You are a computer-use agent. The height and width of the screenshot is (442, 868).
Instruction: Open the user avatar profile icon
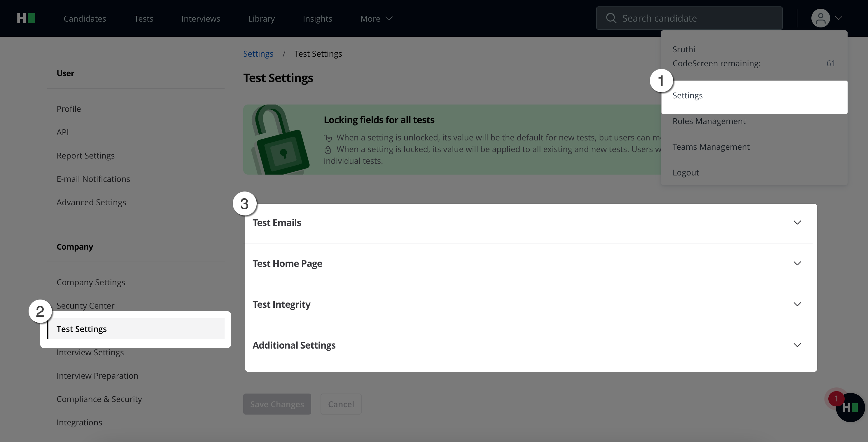[820, 18]
